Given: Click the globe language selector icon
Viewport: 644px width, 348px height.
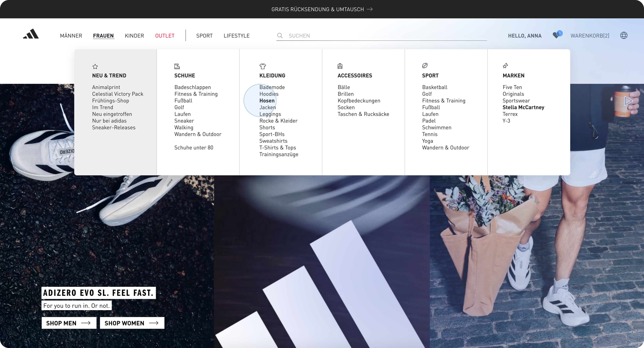Looking at the screenshot, I should pos(624,36).
